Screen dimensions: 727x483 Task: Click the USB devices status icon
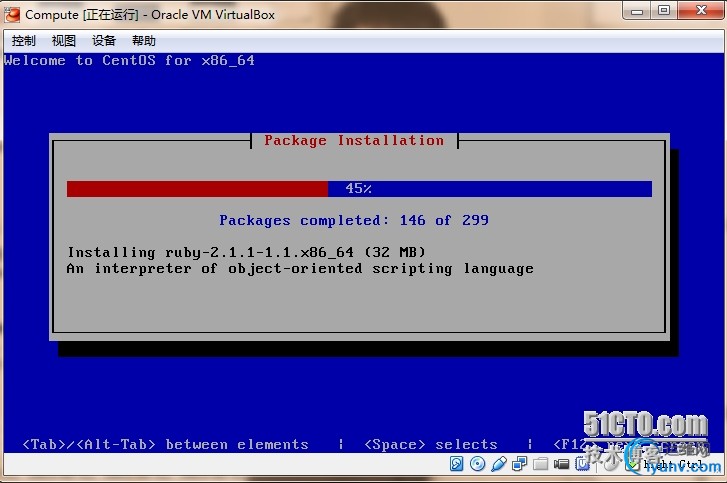(x=498, y=464)
